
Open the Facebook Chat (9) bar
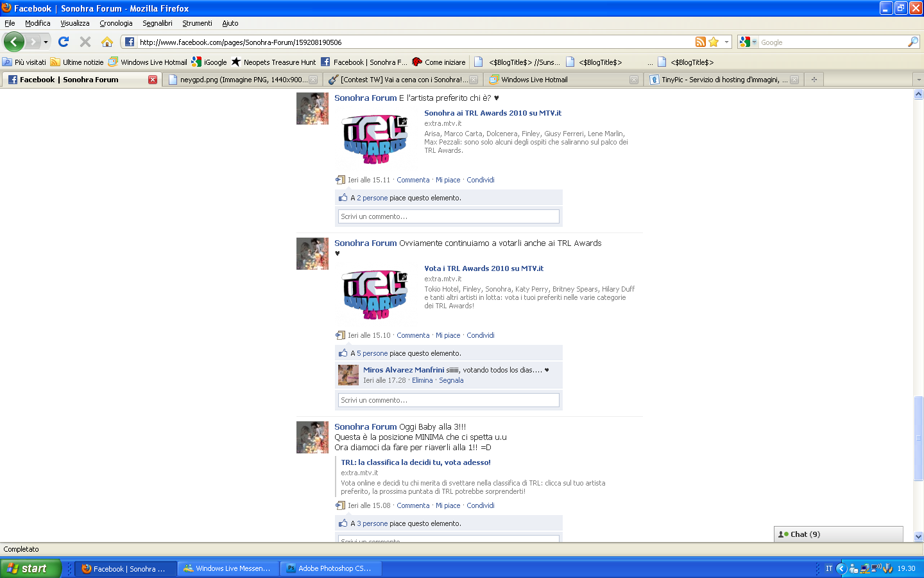tap(839, 534)
